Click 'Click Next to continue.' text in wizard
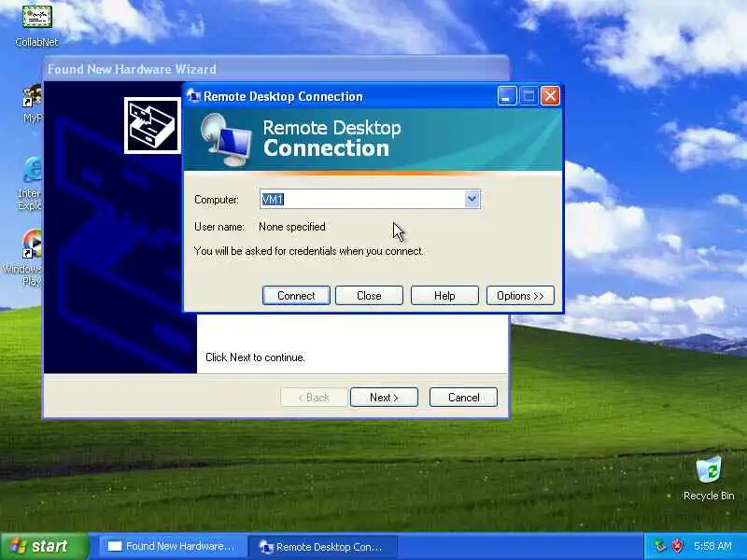 tap(255, 357)
